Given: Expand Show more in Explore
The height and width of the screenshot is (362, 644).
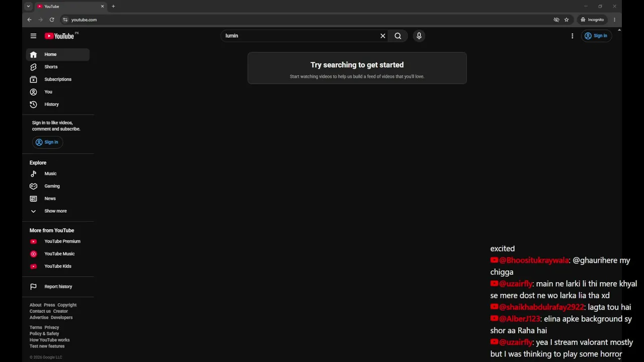Looking at the screenshot, I should pos(58,211).
